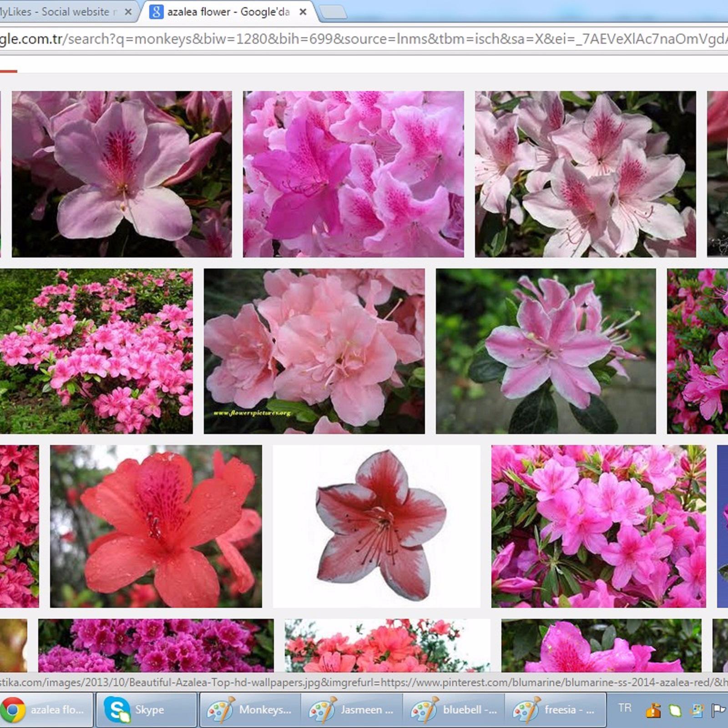Open the bottom-row pink azalea on dark leaves
Image resolution: width=728 pixels, height=728 pixels.
click(602, 645)
